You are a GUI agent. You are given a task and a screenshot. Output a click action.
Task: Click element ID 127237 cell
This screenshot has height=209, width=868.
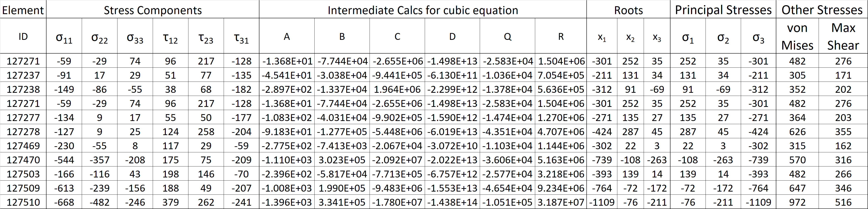coord(23,75)
